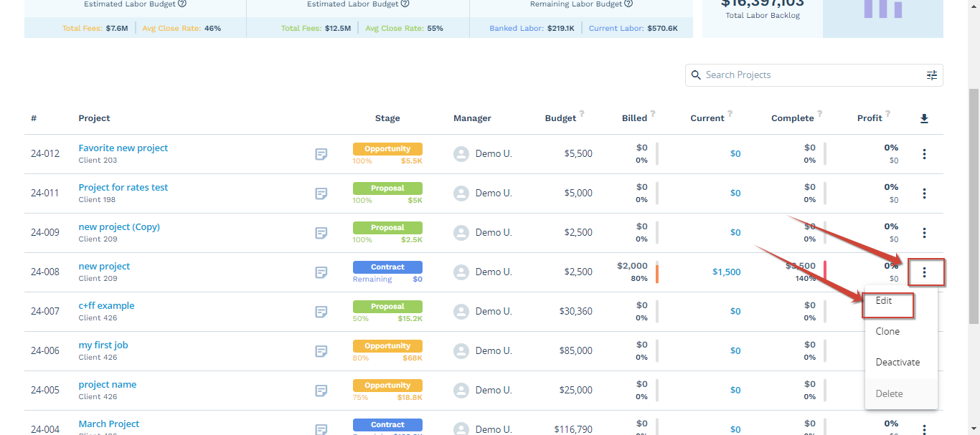Viewport: 980px width, 435px height.
Task: Click the $1,500 current amount for new project
Action: click(x=727, y=272)
